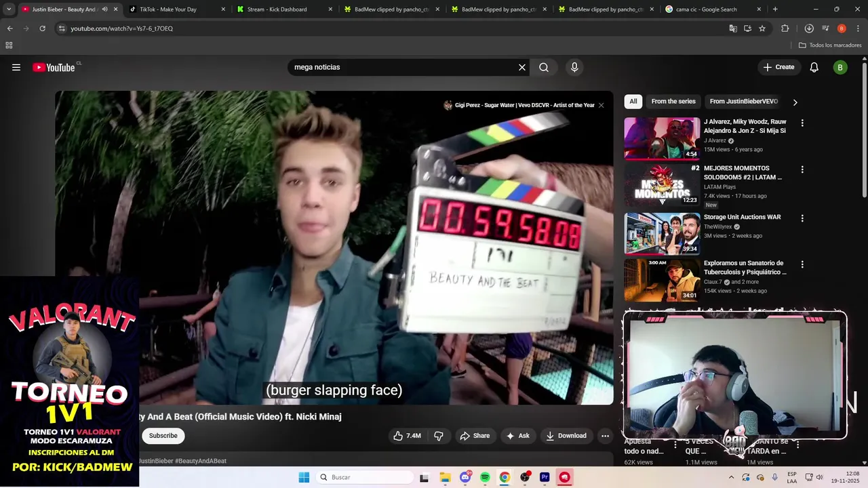Show more filter chips with right chevron

[795, 102]
